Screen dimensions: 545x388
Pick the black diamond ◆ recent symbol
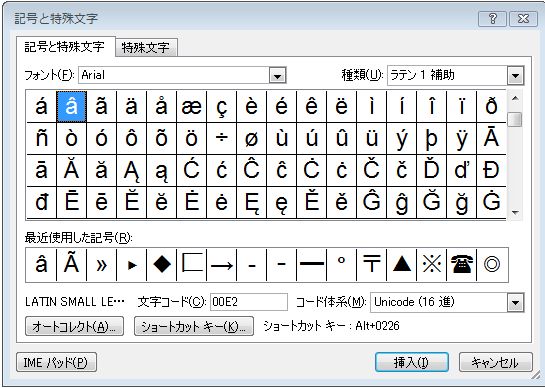click(162, 265)
